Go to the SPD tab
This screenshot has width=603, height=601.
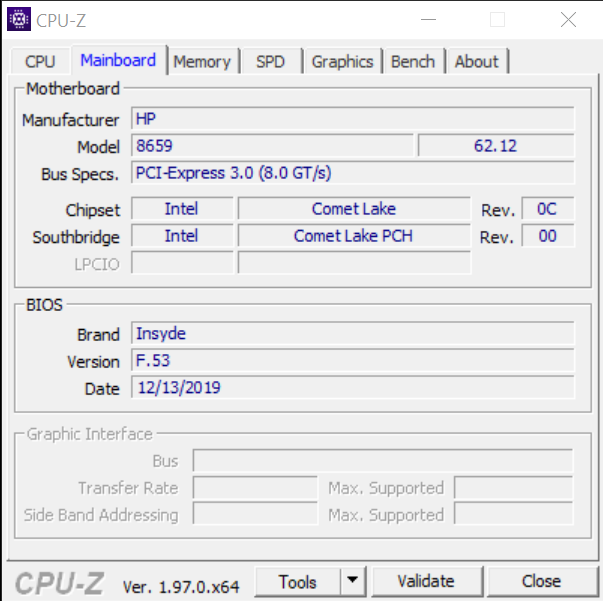tap(270, 62)
